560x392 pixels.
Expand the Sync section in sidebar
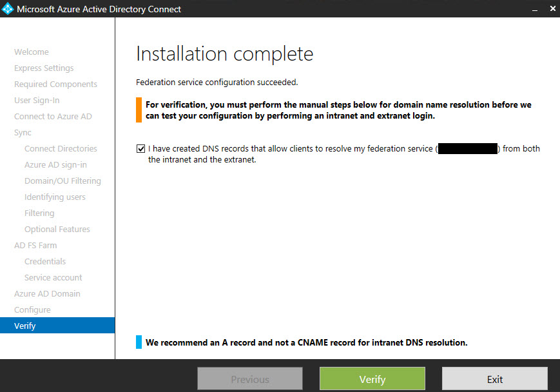[x=23, y=133]
